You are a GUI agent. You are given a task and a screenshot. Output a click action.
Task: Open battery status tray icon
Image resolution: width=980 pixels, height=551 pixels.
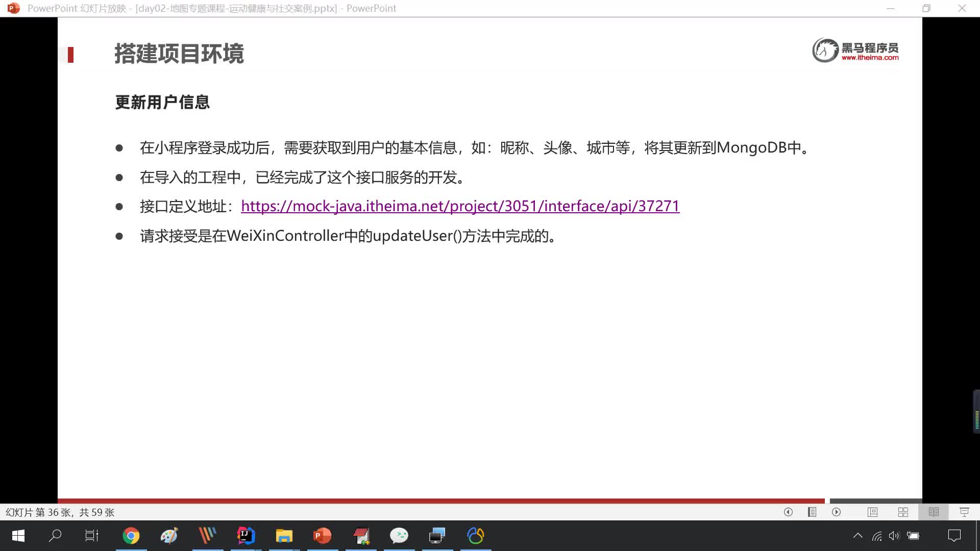[913, 536]
